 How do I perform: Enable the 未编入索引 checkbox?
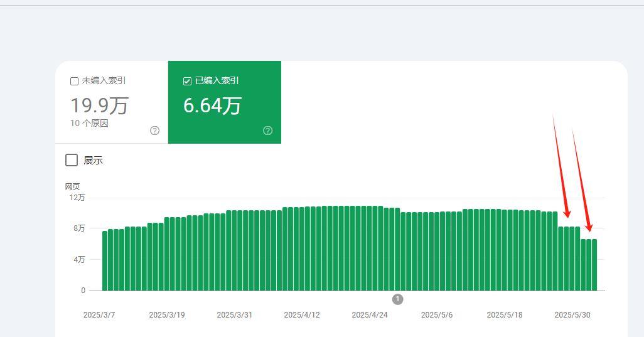74,82
